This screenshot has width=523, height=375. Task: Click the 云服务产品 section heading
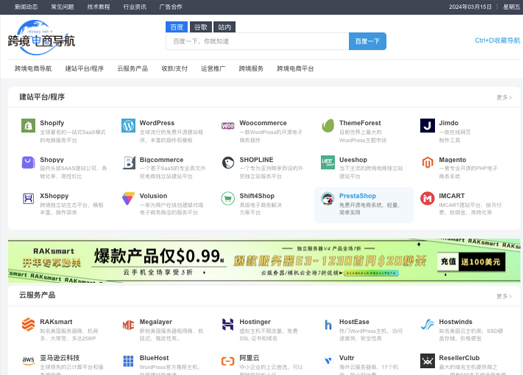coord(37,295)
